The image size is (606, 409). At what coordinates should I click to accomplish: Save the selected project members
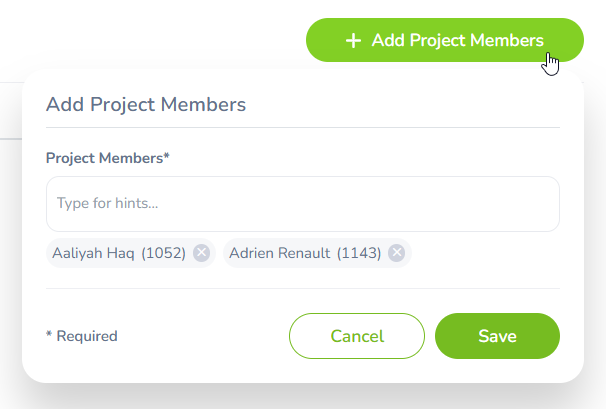pos(497,336)
